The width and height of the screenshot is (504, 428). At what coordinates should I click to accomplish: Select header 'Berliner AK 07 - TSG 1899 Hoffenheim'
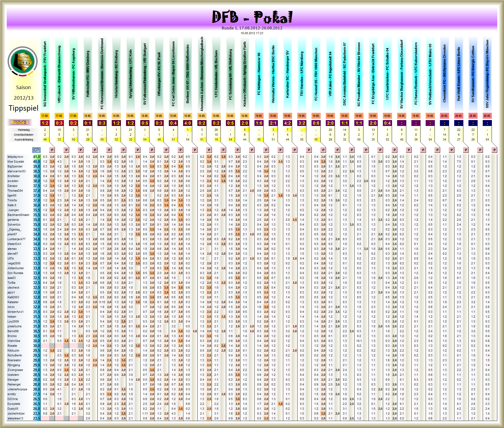click(x=187, y=74)
